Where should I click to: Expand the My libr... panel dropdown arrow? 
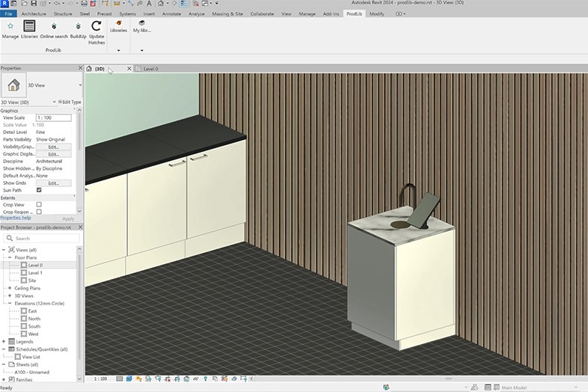141,50
